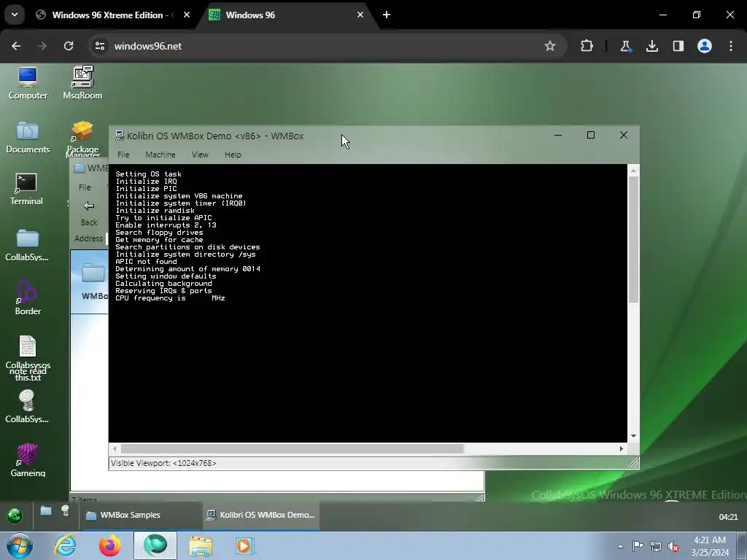The height and width of the screenshot is (560, 747).
Task: Launch Firefox from the taskbar
Action: (x=109, y=545)
